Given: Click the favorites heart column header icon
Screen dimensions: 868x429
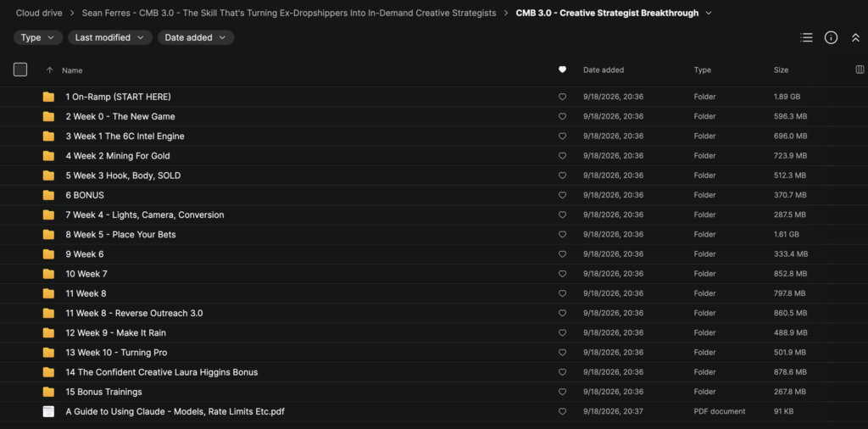Looking at the screenshot, I should click(563, 70).
